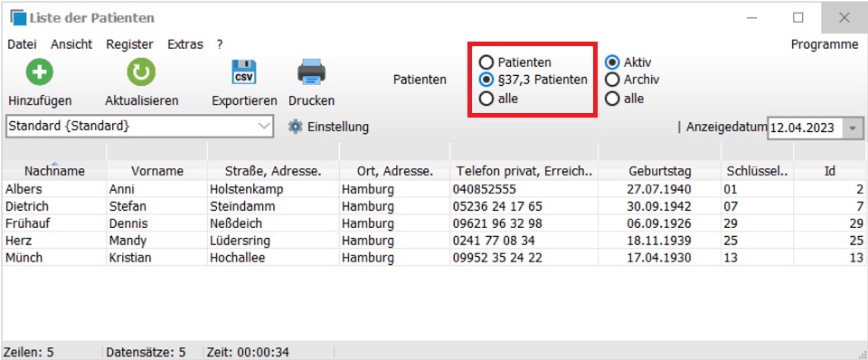Open the Register menu
This screenshot has width=868, height=360.
tap(129, 44)
